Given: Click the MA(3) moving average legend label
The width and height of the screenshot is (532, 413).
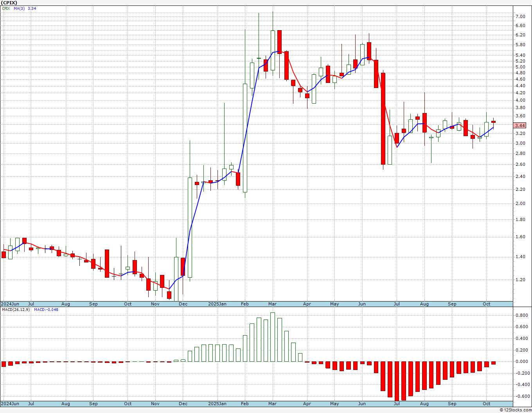Looking at the screenshot, I should 20,8.
